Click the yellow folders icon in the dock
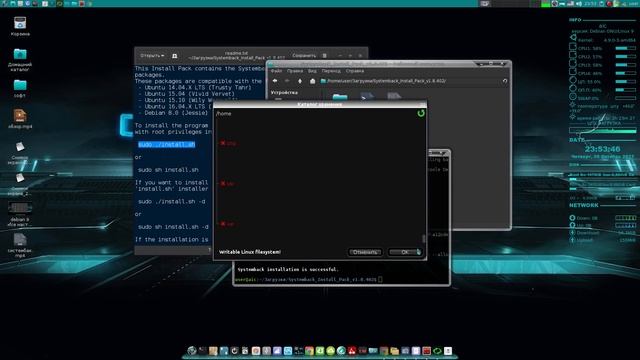The image size is (640, 360). point(395,351)
